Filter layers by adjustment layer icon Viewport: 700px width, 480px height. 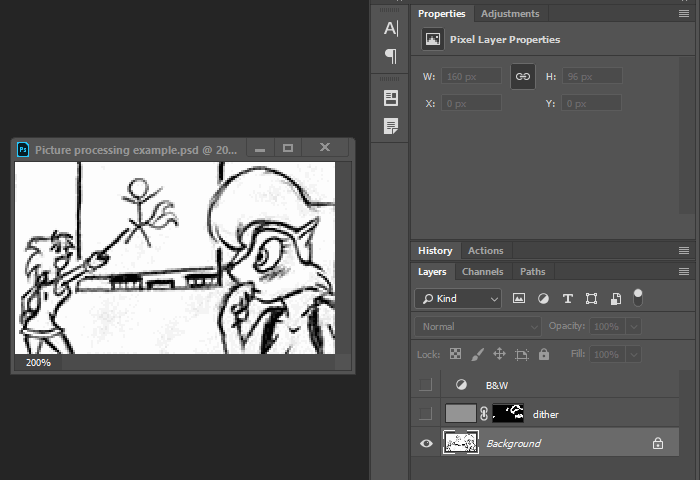(x=543, y=298)
